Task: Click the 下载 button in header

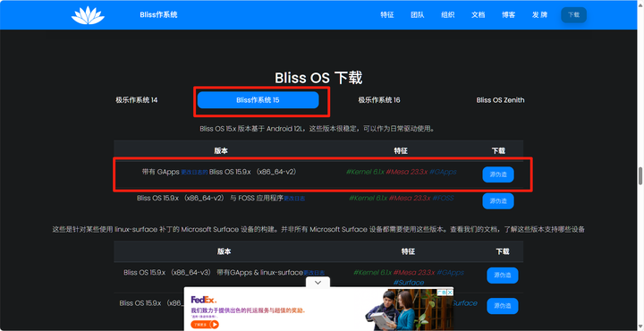Action: [573, 15]
